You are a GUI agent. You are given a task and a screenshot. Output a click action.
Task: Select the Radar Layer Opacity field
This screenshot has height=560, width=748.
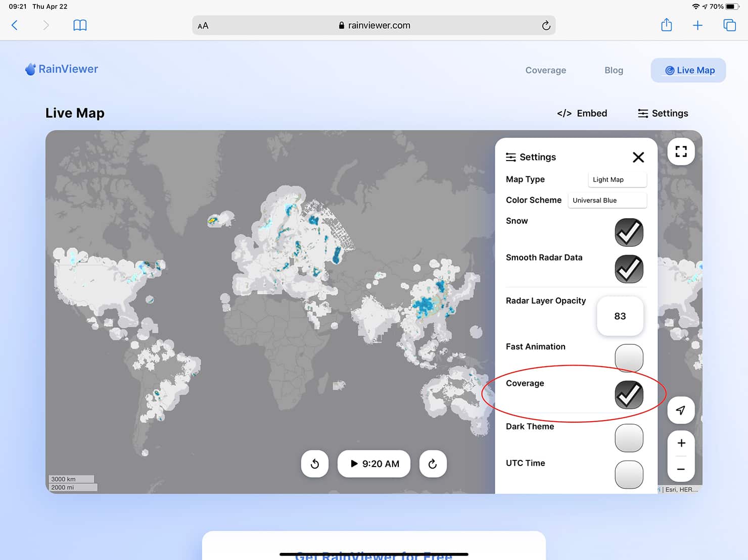pos(620,316)
